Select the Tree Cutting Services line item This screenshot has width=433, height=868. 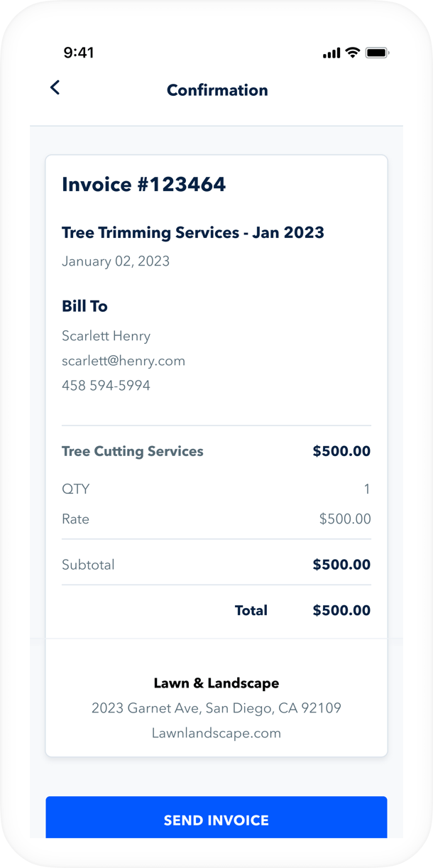coord(133,451)
